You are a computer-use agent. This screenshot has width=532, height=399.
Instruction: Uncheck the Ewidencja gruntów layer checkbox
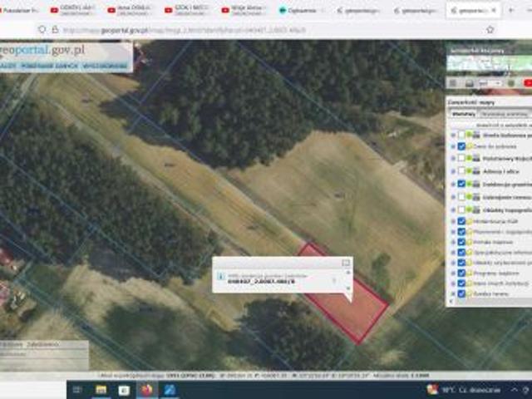click(x=461, y=184)
